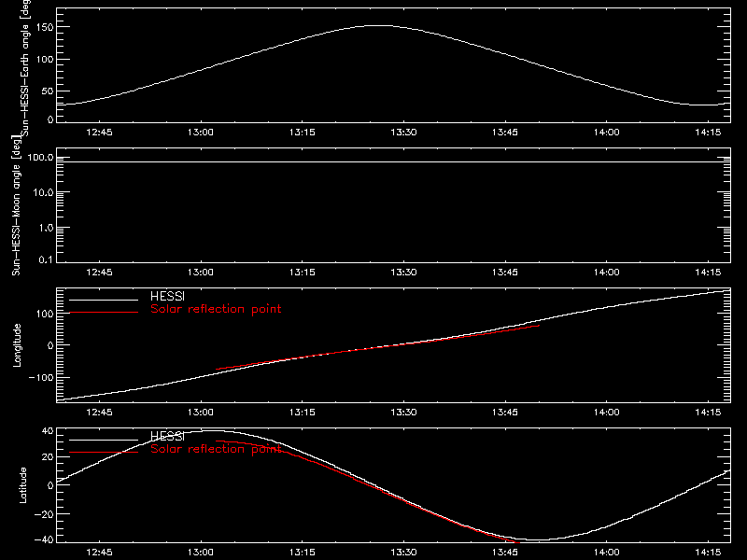Click 12:45 time label under Earth angle plot

point(99,132)
